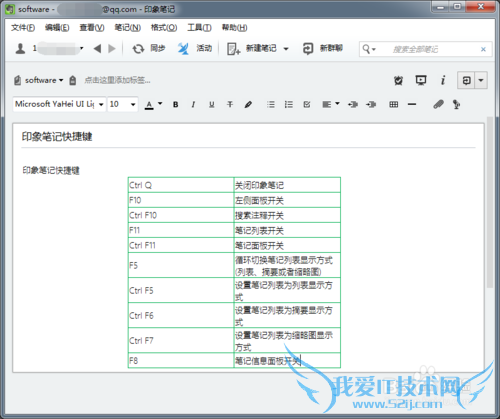The height and width of the screenshot is (419, 500).
Task: Expand the alignment options arrow
Action: click(x=337, y=104)
